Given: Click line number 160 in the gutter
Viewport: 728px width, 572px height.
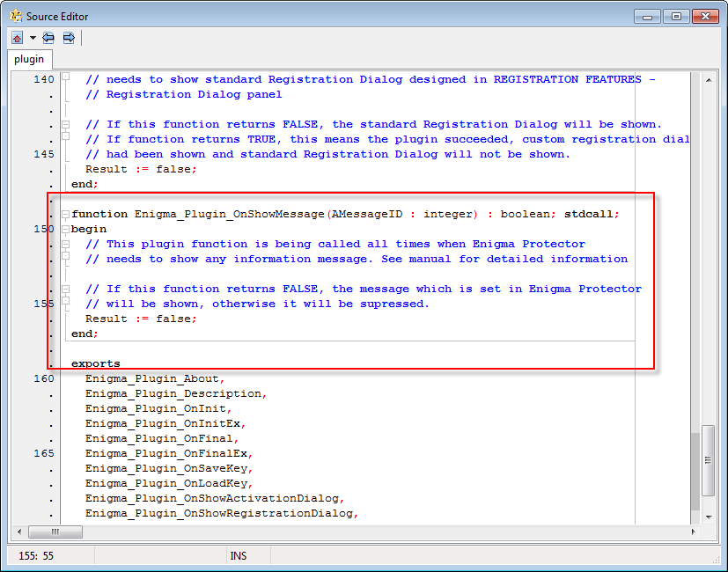Looking at the screenshot, I should (44, 378).
